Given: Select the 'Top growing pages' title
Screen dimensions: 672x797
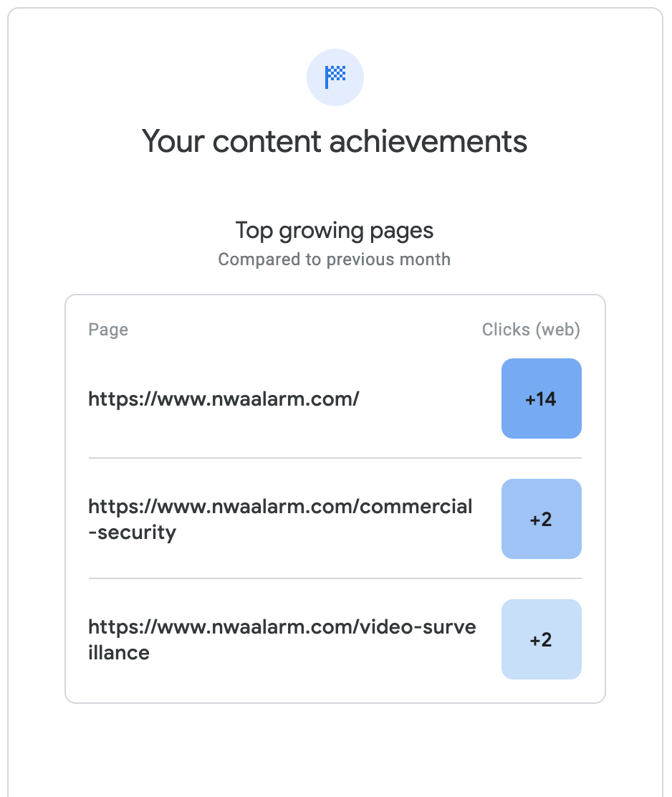Looking at the screenshot, I should (335, 231).
